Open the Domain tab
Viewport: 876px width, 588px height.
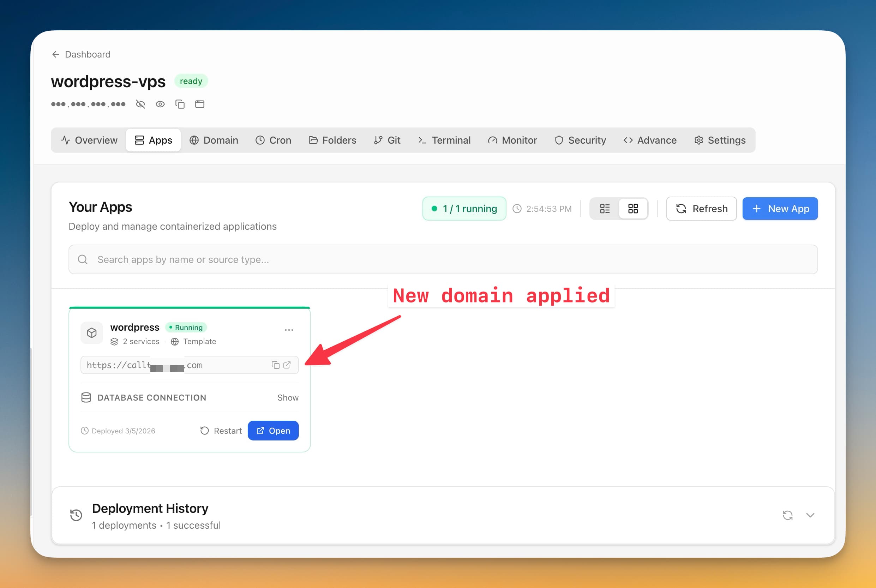214,140
